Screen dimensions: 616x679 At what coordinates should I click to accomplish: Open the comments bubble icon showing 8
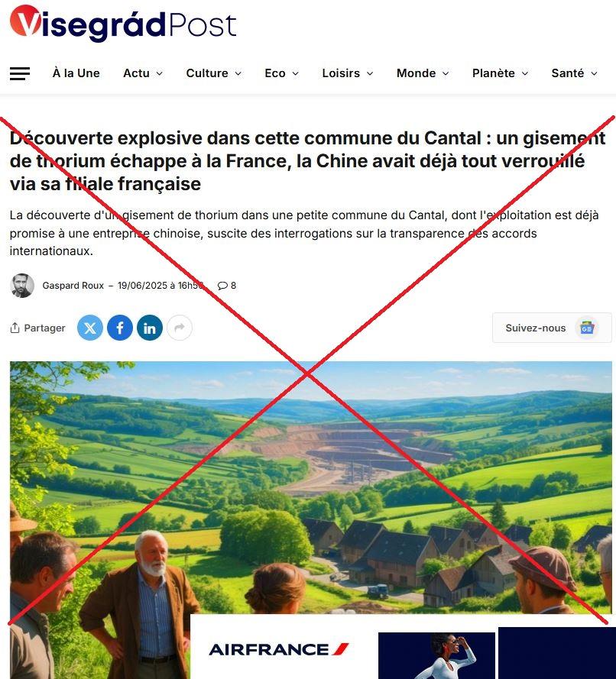click(x=222, y=286)
